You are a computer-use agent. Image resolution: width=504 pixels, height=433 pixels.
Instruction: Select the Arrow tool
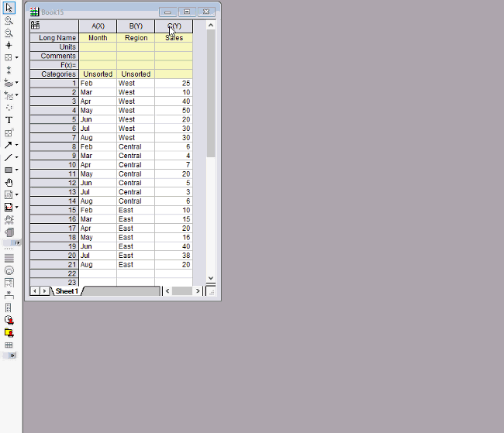point(9,145)
